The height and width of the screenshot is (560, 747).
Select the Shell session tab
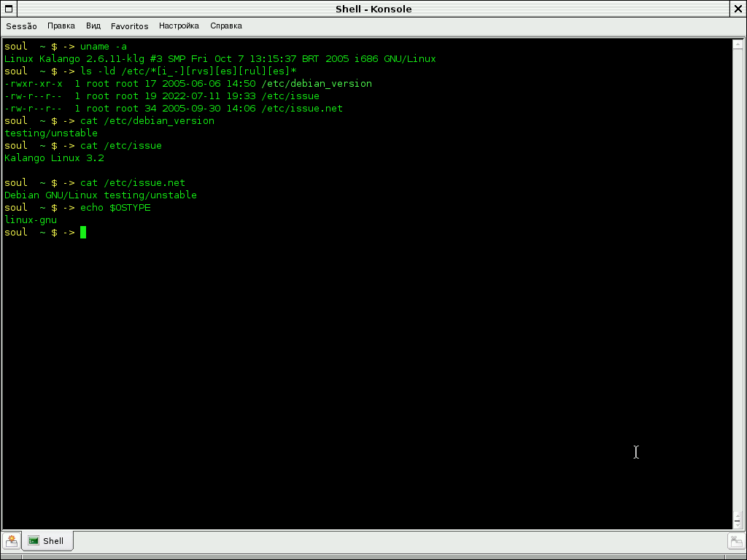[x=47, y=541]
